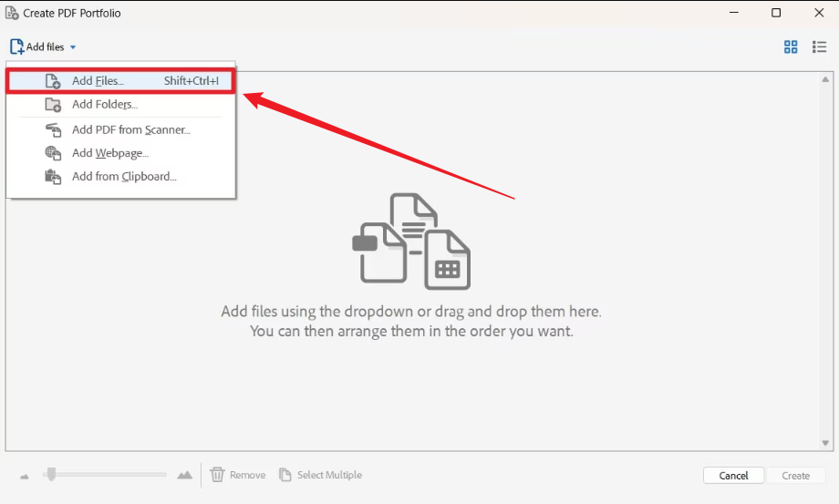
Task: Switch to thumbnail grid view
Action: [791, 47]
